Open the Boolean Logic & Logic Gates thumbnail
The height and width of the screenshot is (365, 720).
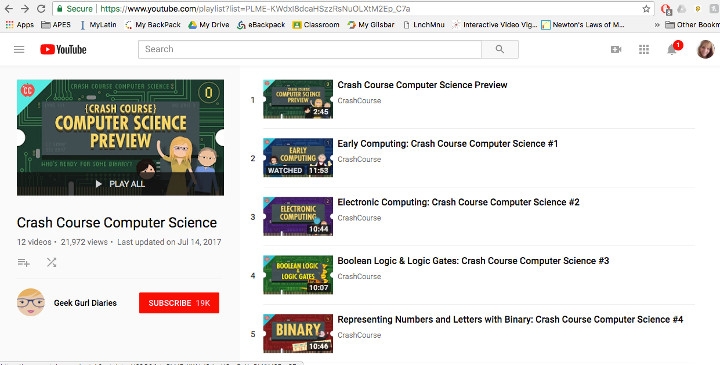298,275
